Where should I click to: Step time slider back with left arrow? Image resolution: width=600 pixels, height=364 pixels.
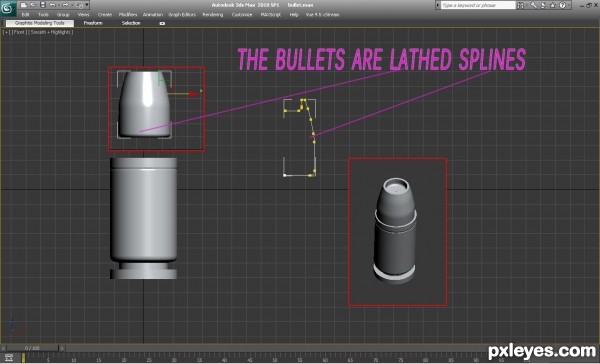[3, 348]
